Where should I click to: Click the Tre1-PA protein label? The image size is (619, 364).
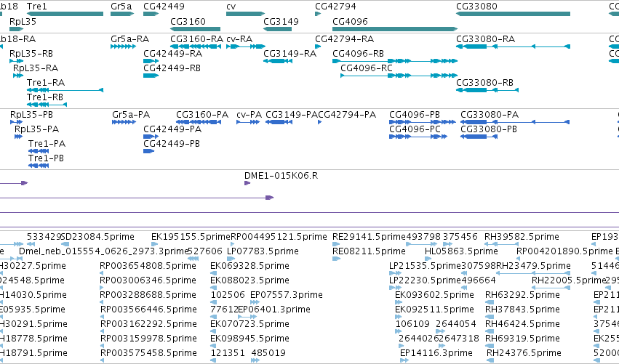point(47,144)
